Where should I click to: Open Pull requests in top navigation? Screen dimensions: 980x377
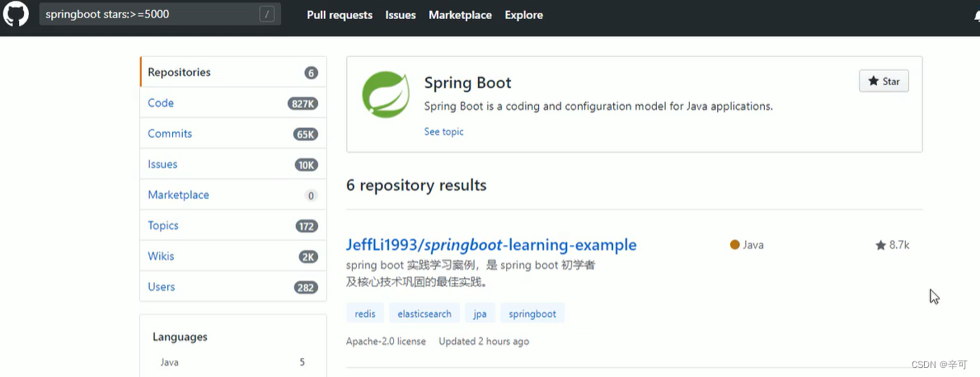(340, 15)
